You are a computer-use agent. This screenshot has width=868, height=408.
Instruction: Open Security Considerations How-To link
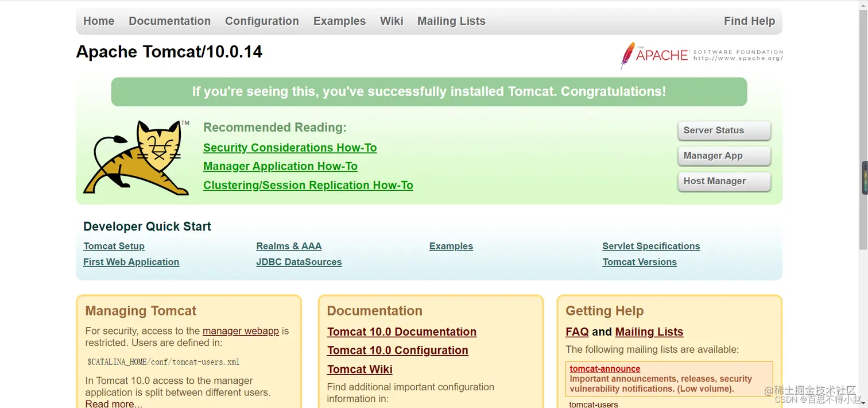290,148
